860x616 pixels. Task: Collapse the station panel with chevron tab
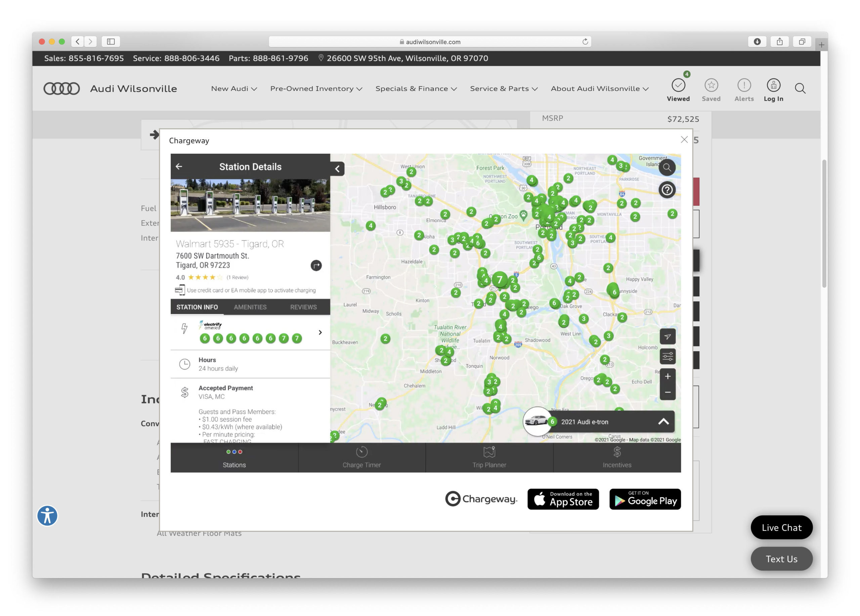click(x=337, y=169)
